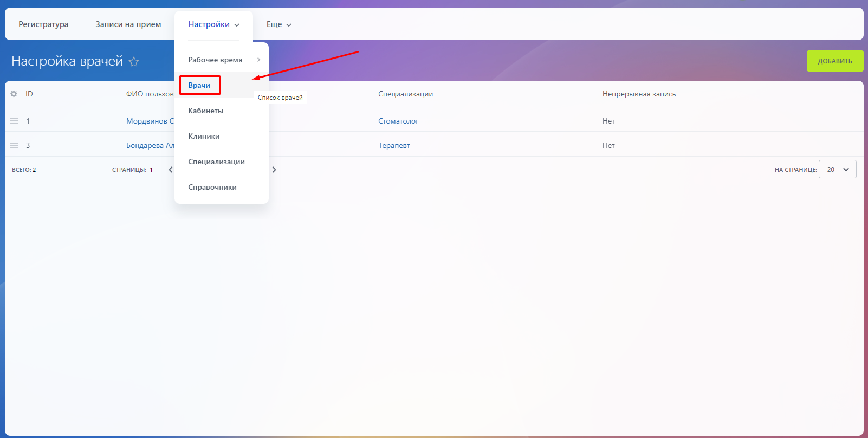This screenshot has height=438, width=868.
Task: Switch to Записи на прием tab
Action: [x=128, y=24]
